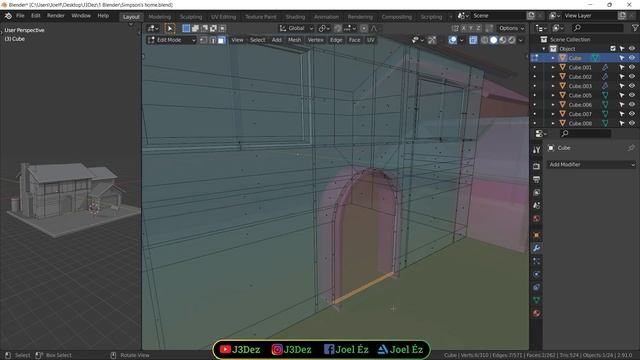
Task: Switch to edge select mode
Action: 212,40
